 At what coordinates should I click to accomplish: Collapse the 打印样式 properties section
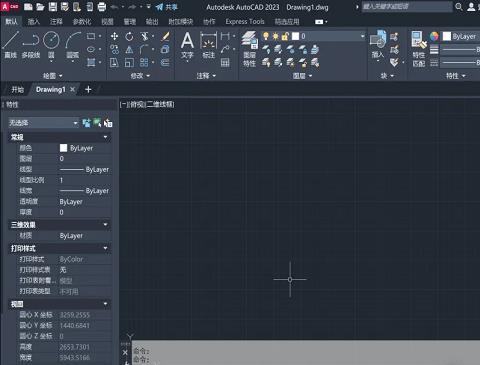[x=105, y=248]
